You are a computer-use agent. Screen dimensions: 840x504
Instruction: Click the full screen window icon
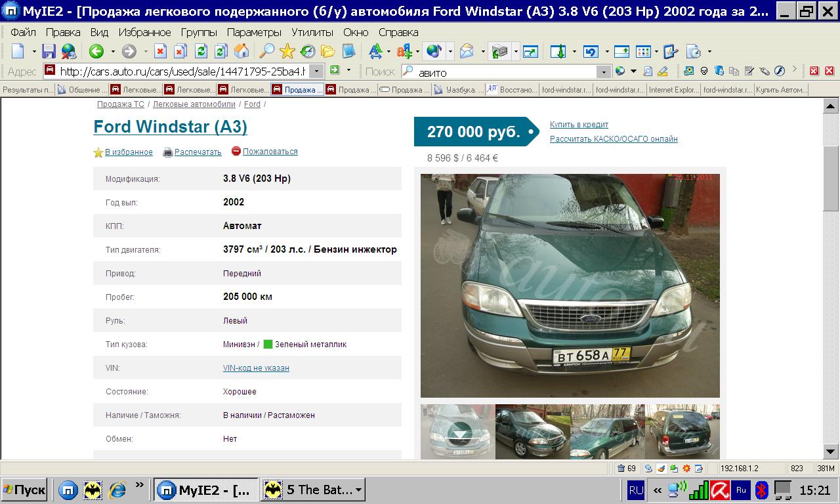click(x=530, y=51)
